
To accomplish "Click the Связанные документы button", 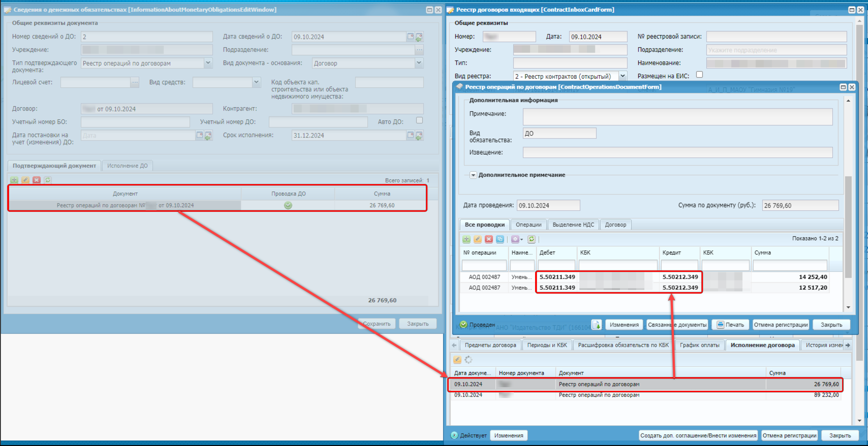I will [677, 325].
